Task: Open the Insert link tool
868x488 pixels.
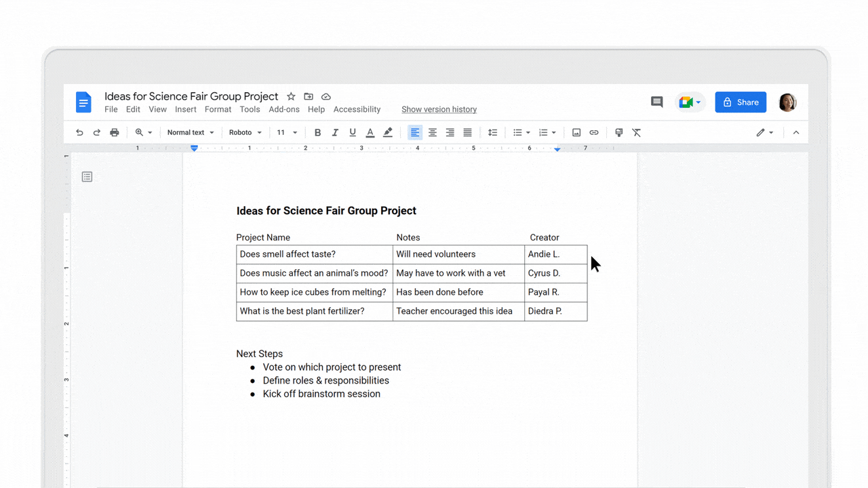Action: coord(594,132)
